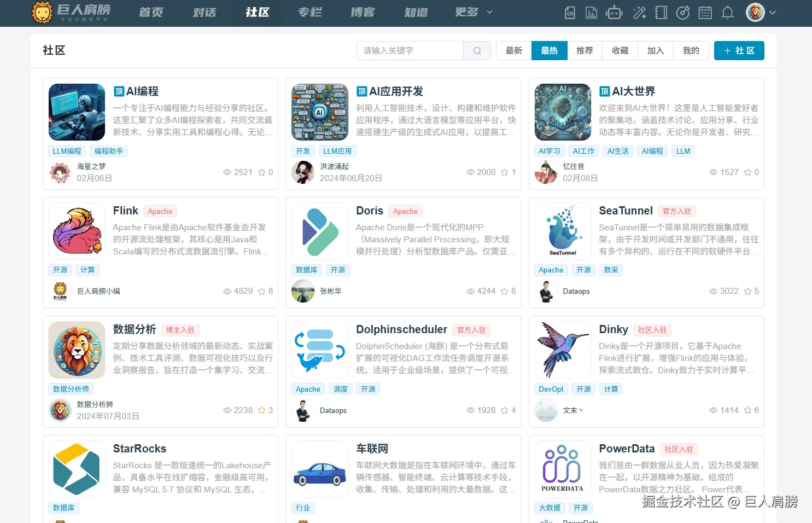Image resolution: width=812 pixels, height=523 pixels.
Task: Switch to the 最热 filter tab
Action: 550,51
